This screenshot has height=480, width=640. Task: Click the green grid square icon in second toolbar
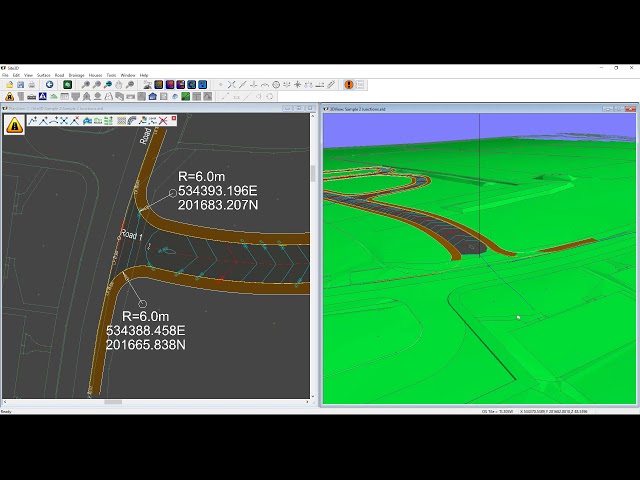(x=186, y=97)
